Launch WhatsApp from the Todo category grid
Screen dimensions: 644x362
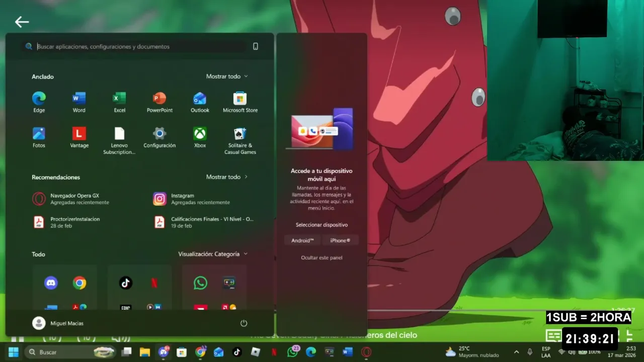pyautogui.click(x=200, y=283)
